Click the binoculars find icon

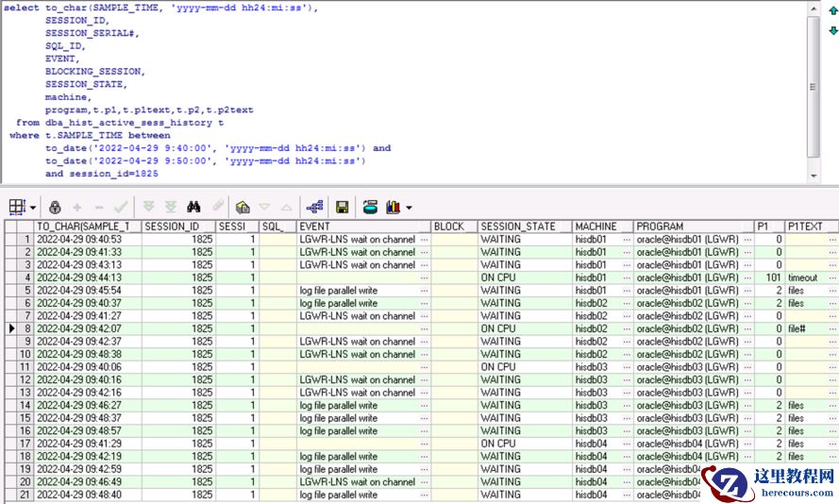193,207
